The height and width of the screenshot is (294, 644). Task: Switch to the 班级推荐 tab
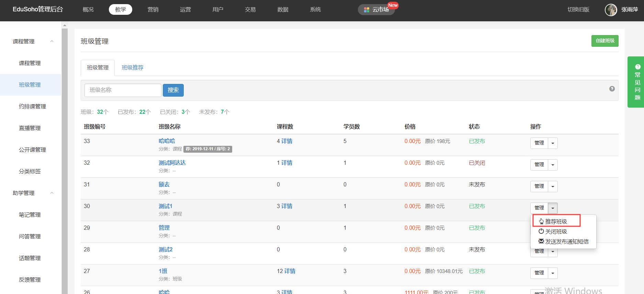[x=132, y=68]
